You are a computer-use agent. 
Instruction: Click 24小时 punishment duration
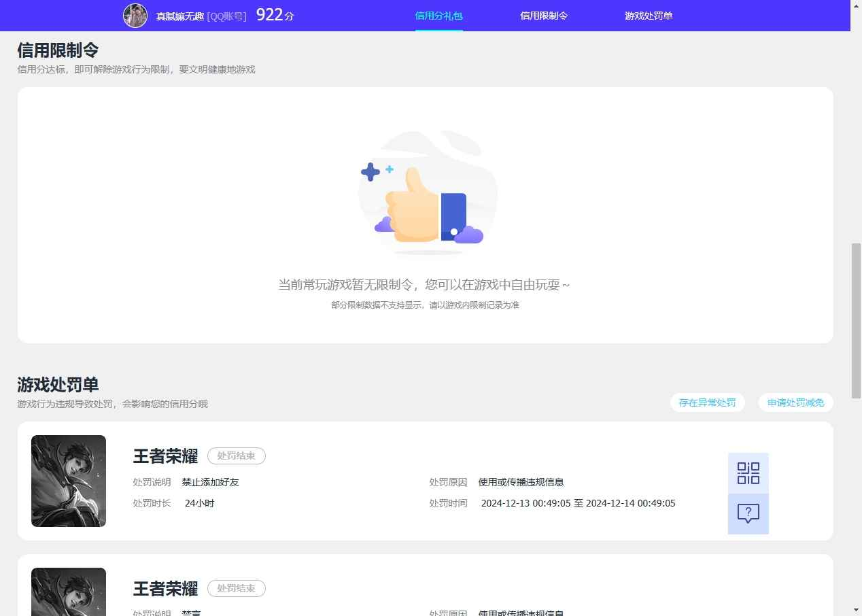coord(200,503)
